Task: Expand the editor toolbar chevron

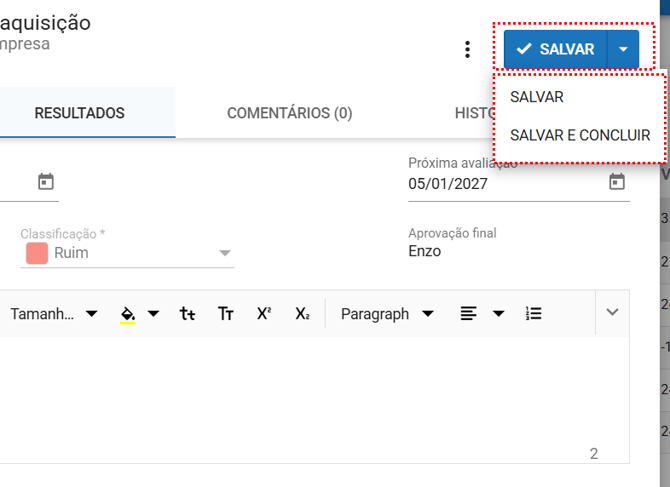Action: click(613, 313)
